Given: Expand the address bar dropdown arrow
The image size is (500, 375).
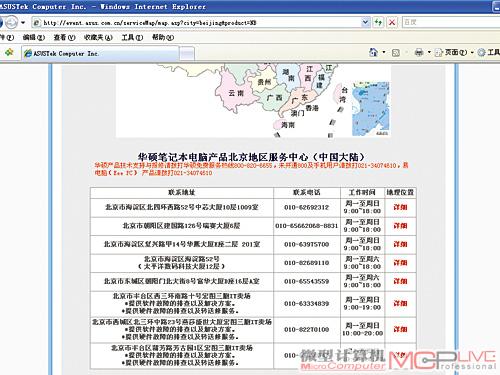Looking at the screenshot, I should click(x=366, y=22).
